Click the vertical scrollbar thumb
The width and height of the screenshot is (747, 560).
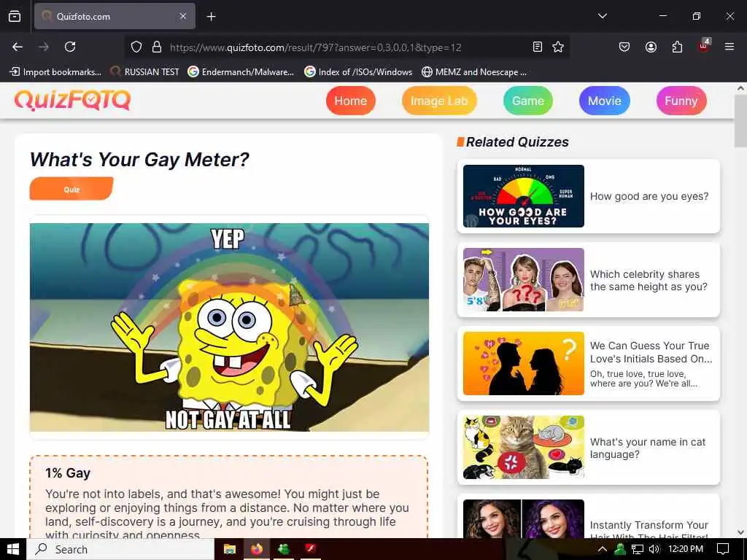(740, 121)
